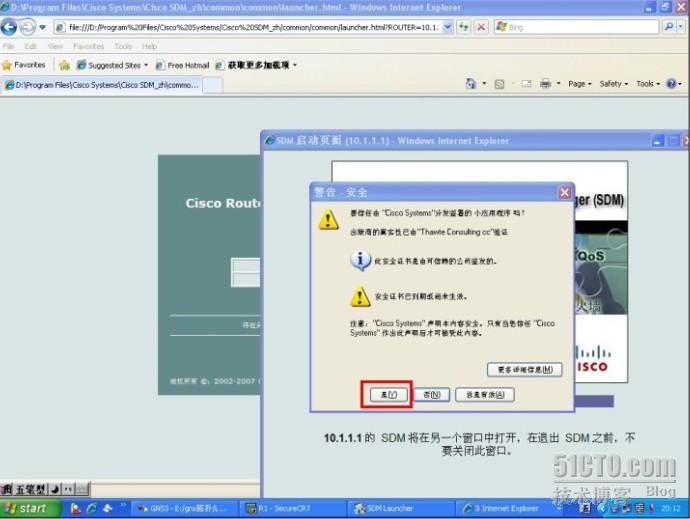
Task: Click the Stop loading X icon
Action: click(481, 27)
